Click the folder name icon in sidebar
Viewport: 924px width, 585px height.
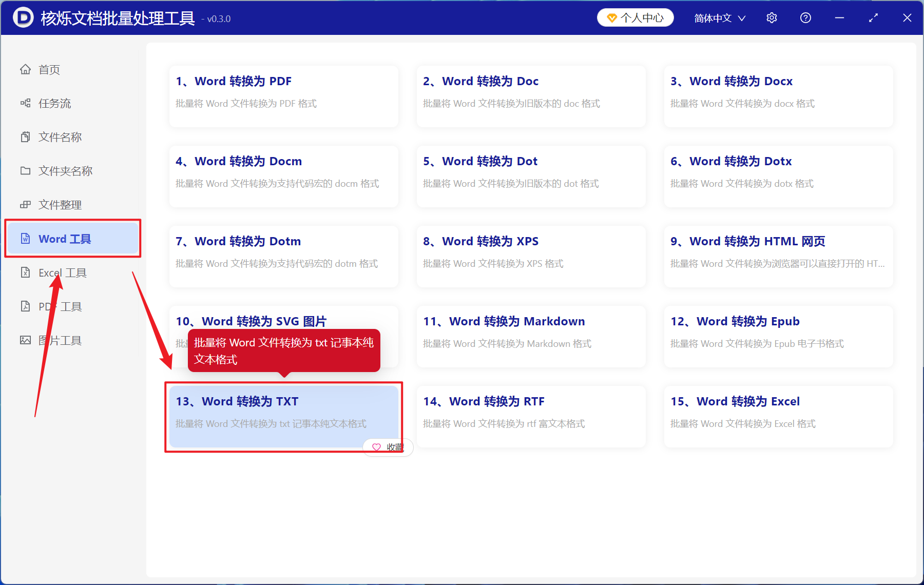point(25,171)
